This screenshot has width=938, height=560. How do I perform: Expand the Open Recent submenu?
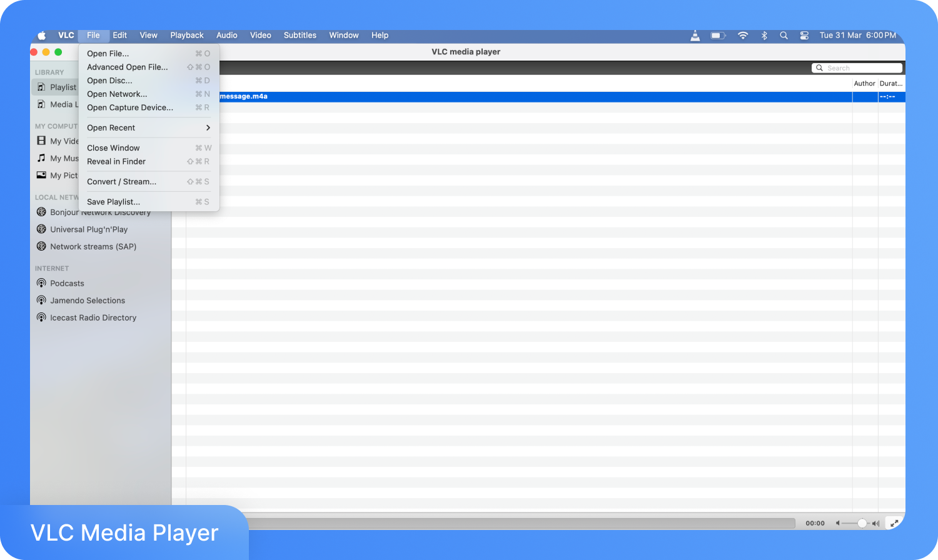click(148, 127)
